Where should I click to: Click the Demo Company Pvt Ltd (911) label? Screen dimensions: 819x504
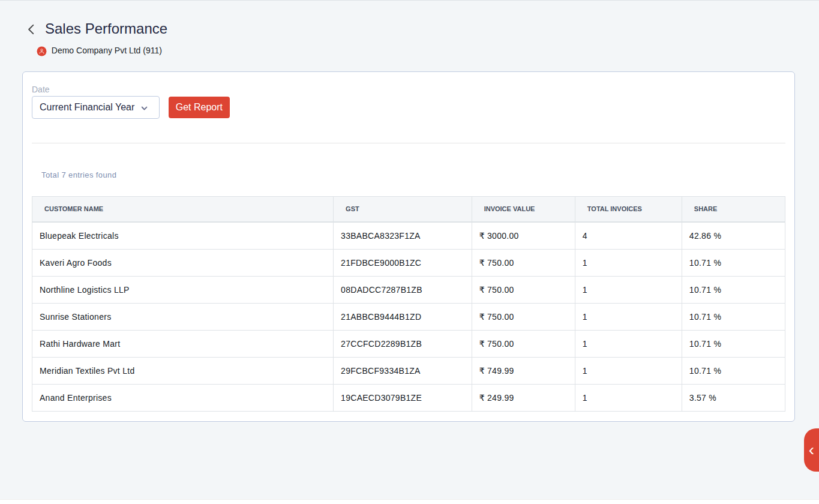coord(107,50)
